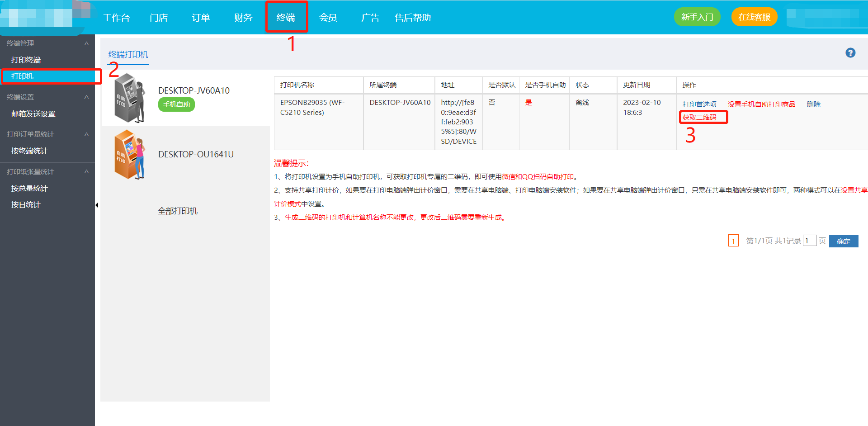Screen dimensions: 868x426
Task: Open 在线客服 online support button
Action: click(754, 17)
